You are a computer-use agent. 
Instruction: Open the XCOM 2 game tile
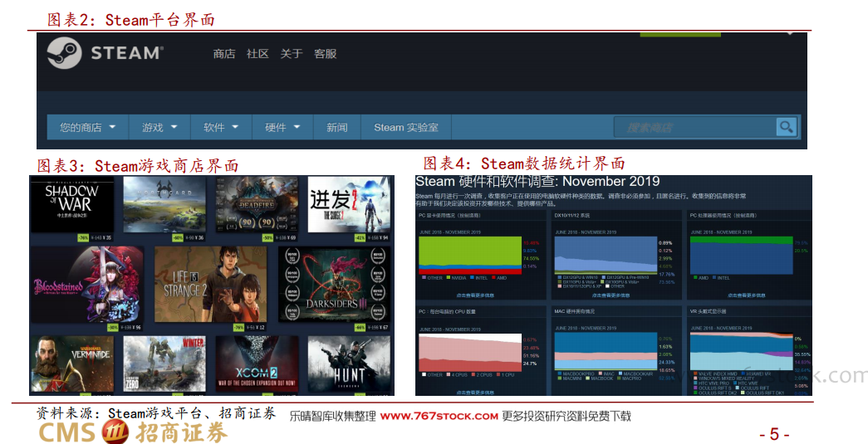(257, 363)
